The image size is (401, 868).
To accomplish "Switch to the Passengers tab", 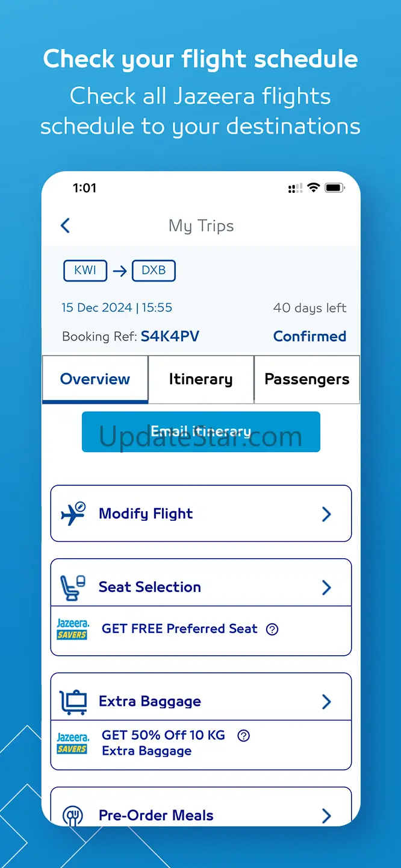I will click(x=306, y=379).
